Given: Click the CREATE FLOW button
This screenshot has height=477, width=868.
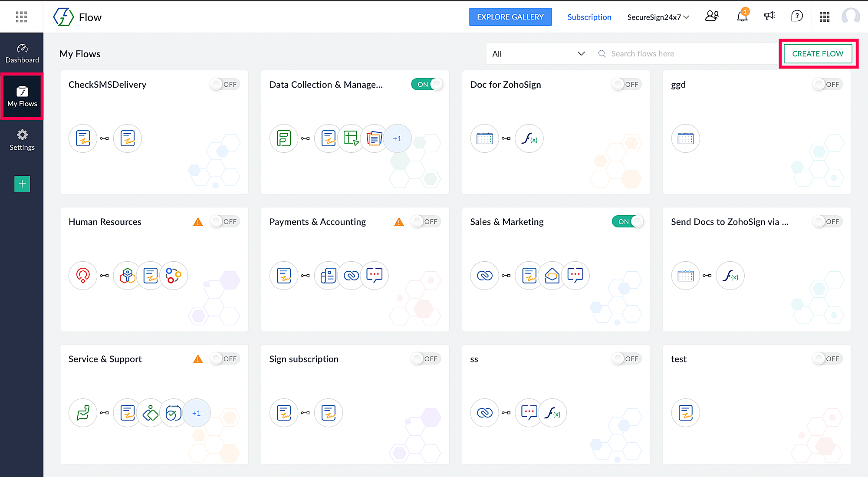Looking at the screenshot, I should 818,54.
